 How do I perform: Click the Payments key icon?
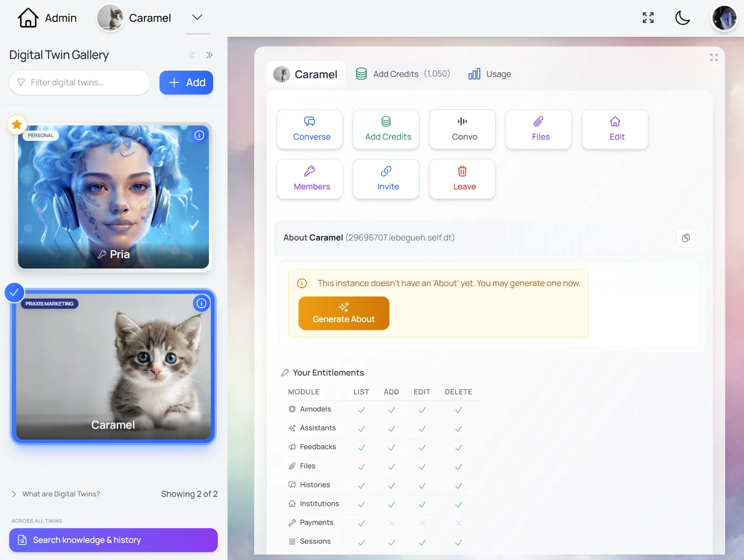pos(292,523)
